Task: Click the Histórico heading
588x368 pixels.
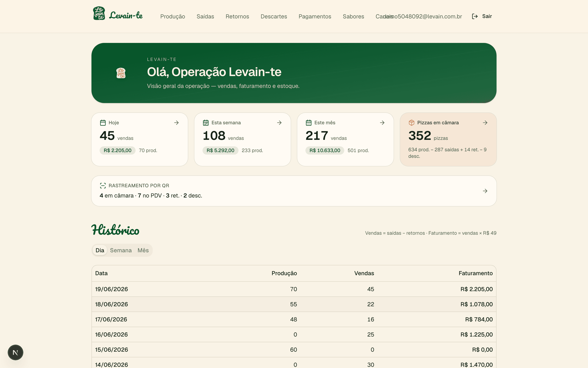Action: tap(115, 230)
